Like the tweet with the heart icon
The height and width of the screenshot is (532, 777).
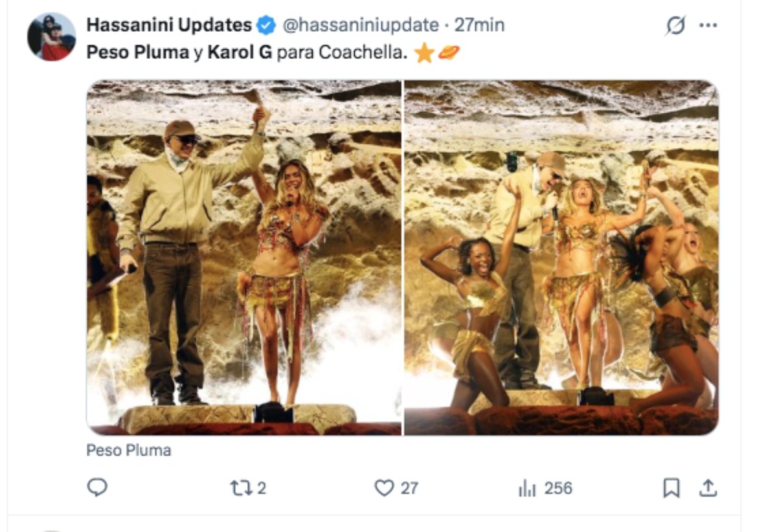384,487
